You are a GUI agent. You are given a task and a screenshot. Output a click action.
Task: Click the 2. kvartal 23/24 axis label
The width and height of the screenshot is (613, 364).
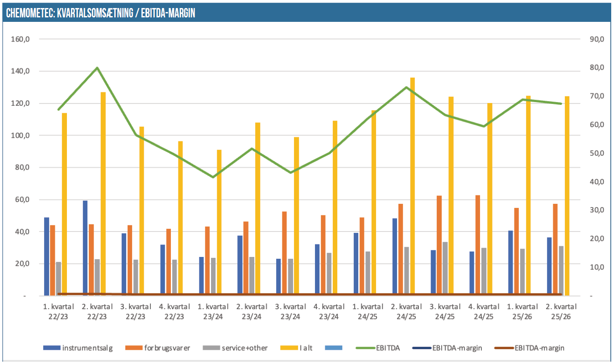[x=252, y=311]
